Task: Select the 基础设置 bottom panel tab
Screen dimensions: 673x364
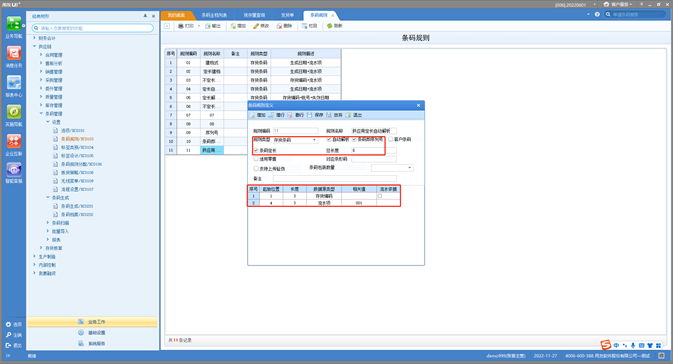Action: [92, 333]
